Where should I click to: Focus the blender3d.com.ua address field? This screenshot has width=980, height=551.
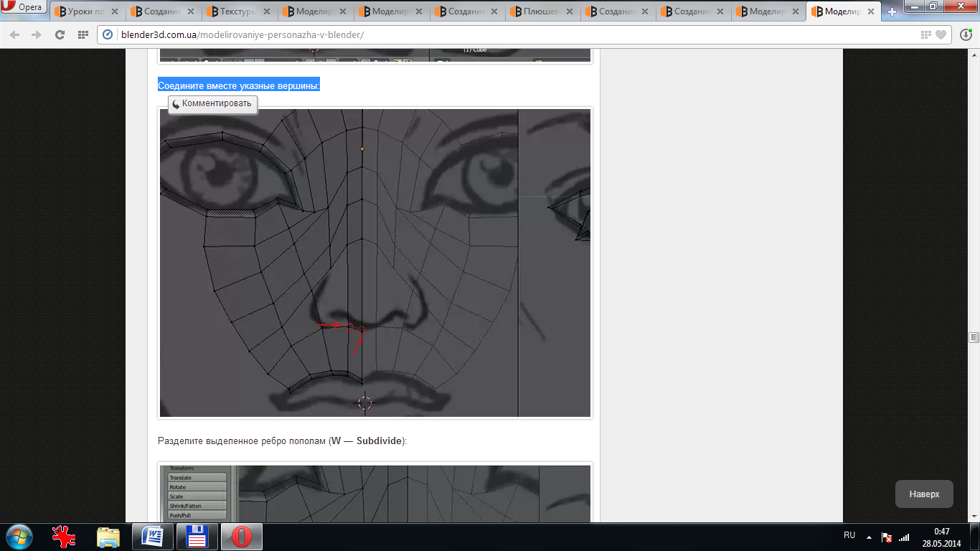point(517,34)
